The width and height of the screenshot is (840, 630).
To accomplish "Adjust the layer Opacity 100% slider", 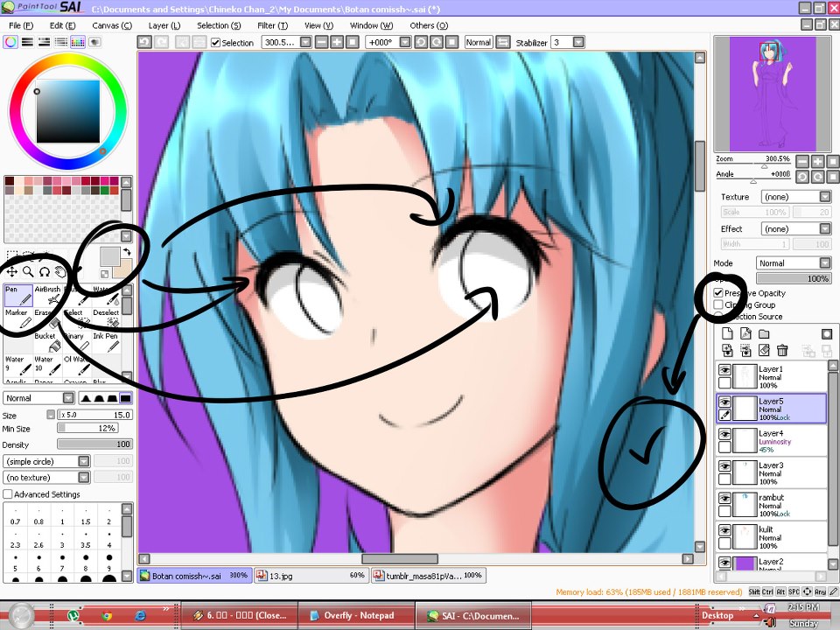I will pyautogui.click(x=794, y=278).
